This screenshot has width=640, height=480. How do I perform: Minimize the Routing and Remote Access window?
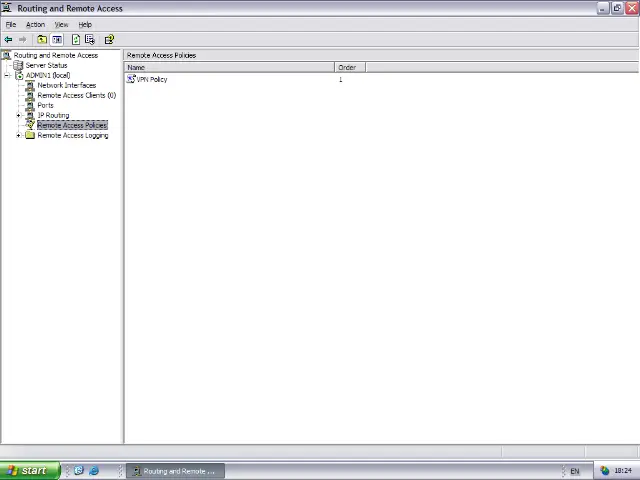(x=602, y=8)
